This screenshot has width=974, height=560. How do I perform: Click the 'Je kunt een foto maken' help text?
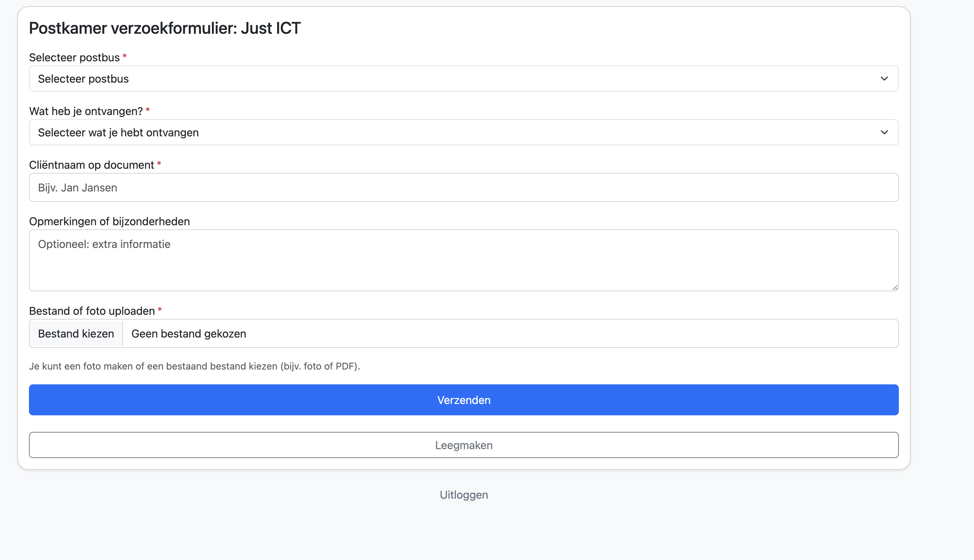pyautogui.click(x=195, y=366)
